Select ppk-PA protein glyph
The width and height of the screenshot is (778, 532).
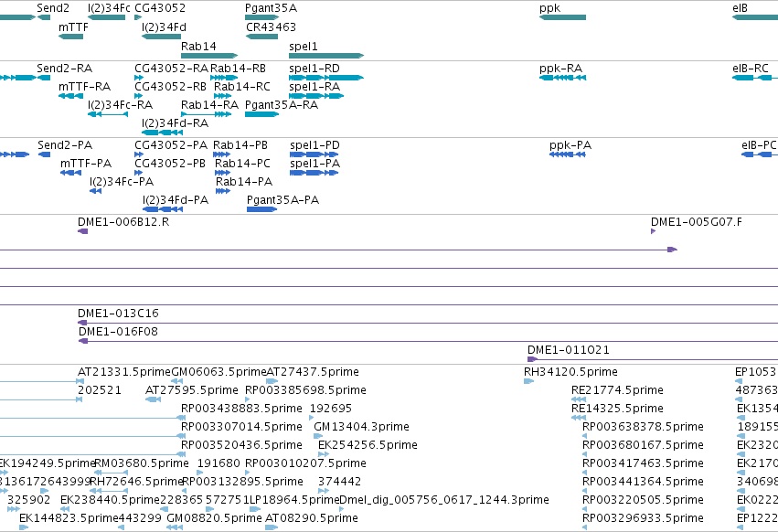coord(568,154)
